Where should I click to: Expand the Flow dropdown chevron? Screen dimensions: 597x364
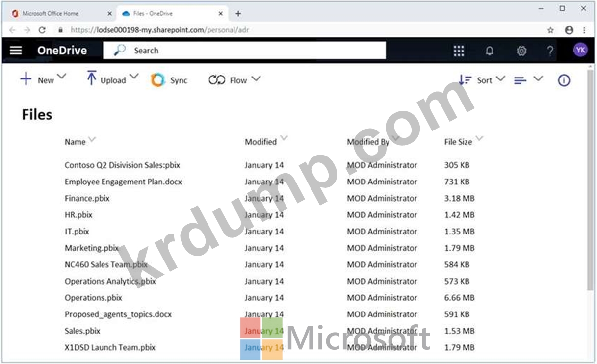click(256, 78)
